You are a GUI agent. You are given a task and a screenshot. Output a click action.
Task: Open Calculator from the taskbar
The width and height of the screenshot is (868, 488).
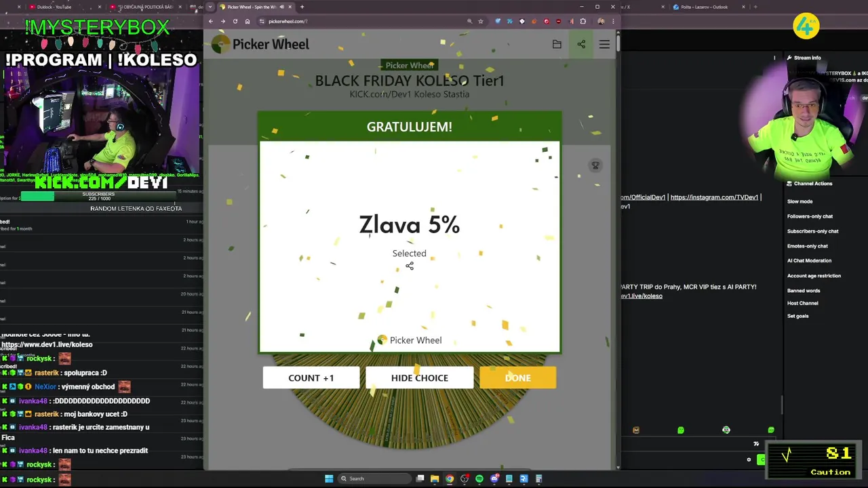point(539,479)
